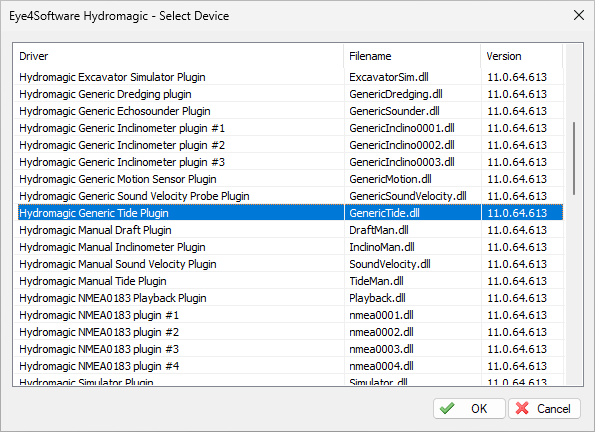Image resolution: width=595 pixels, height=432 pixels.
Task: Click the nmea0004.dll filename cell
Action: (x=381, y=366)
